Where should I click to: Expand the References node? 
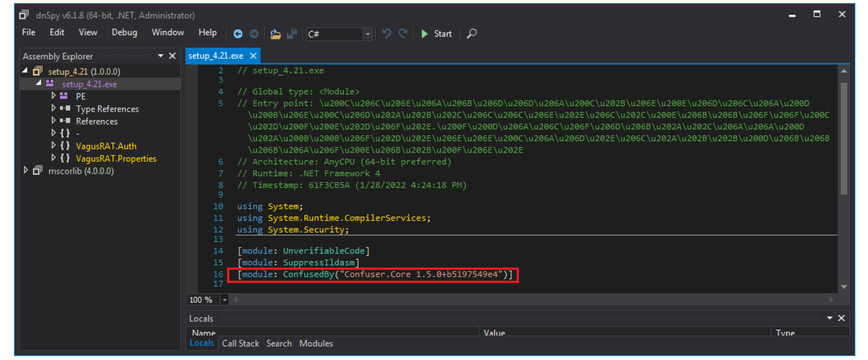[53, 121]
